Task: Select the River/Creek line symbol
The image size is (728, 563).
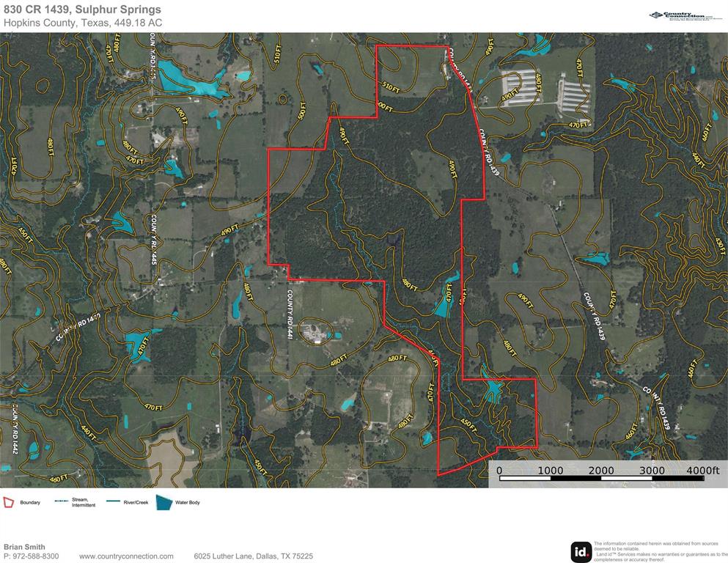Action: [x=114, y=501]
